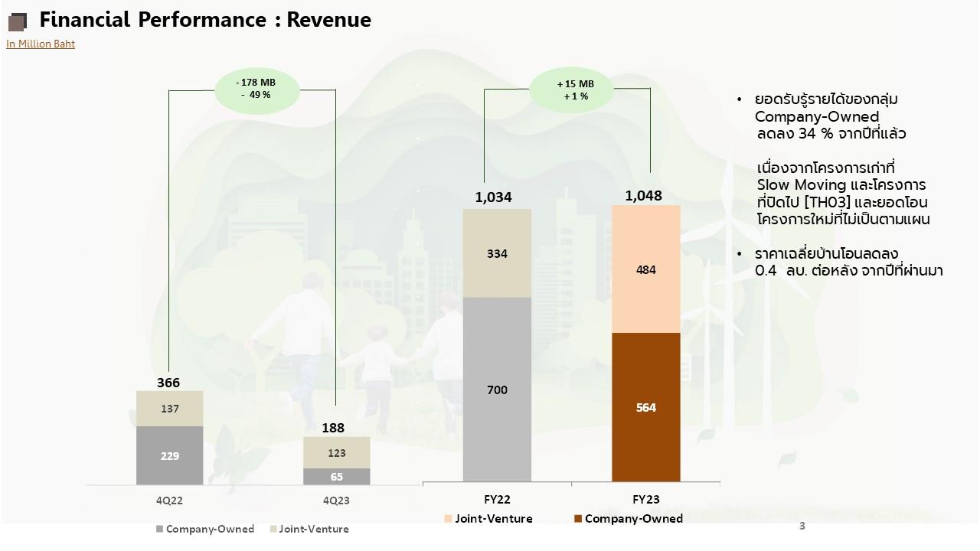Click the slide page number '3'
The height and width of the screenshot is (551, 980).
tap(802, 526)
